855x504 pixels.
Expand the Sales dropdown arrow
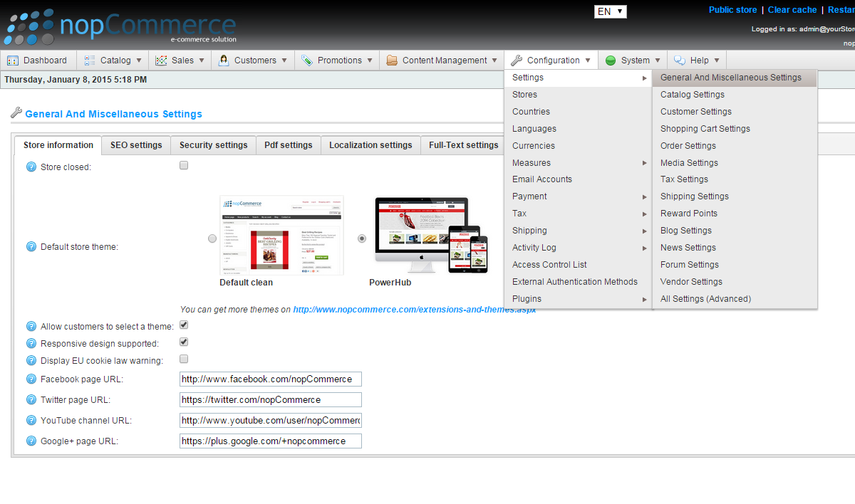pyautogui.click(x=202, y=61)
